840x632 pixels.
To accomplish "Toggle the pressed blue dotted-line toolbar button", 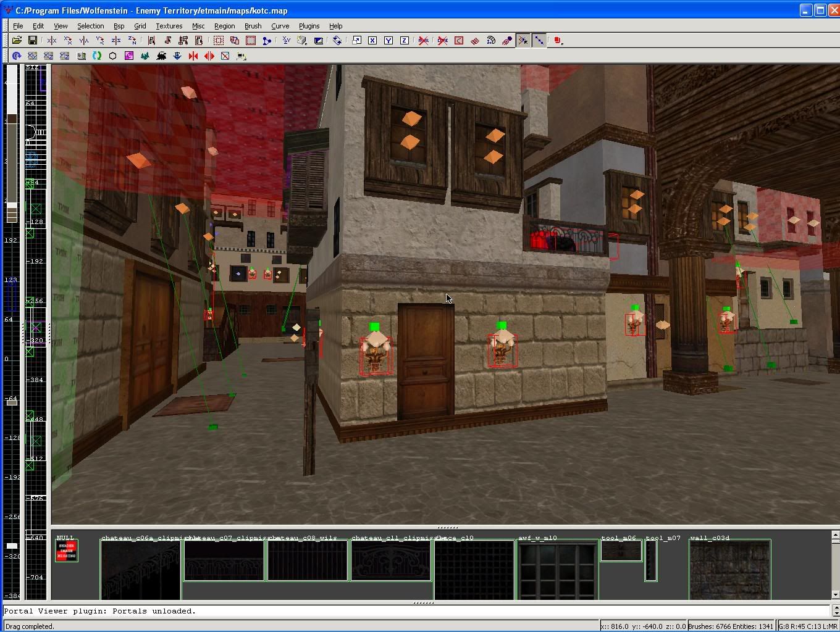I will pos(539,41).
